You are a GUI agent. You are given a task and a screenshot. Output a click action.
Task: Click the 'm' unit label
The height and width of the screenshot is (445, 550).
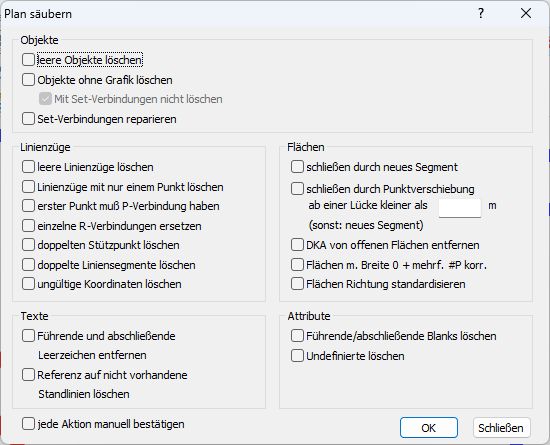(492, 205)
